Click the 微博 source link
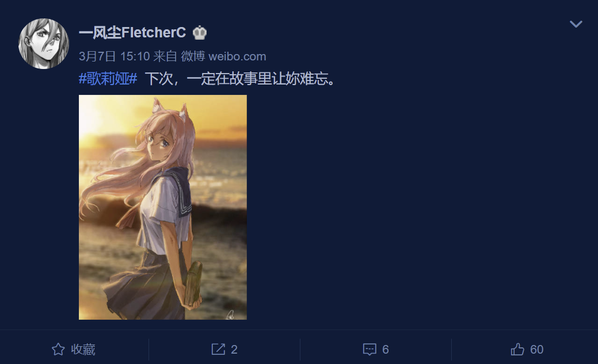This screenshot has width=598, height=364. (193, 56)
